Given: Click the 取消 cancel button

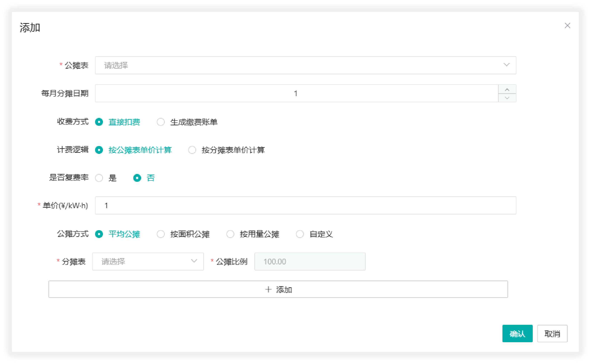Looking at the screenshot, I should (x=552, y=334).
